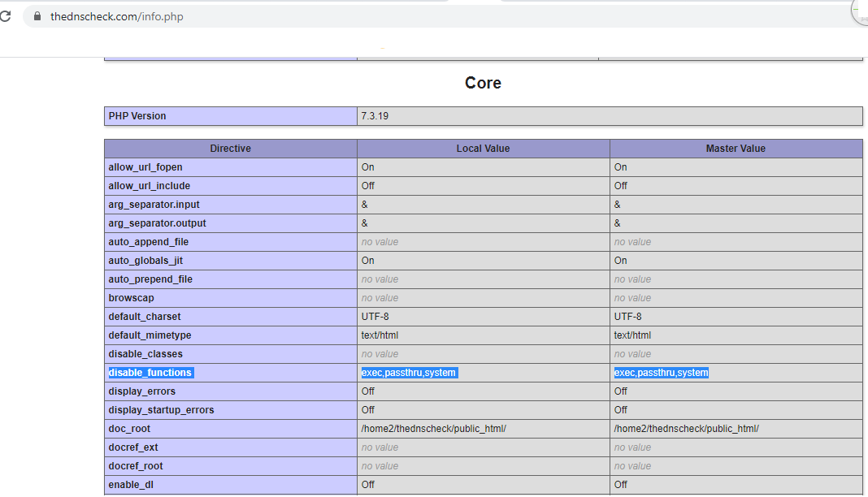
Task: Select the 'default_charset' directive cell
Action: [x=231, y=317]
